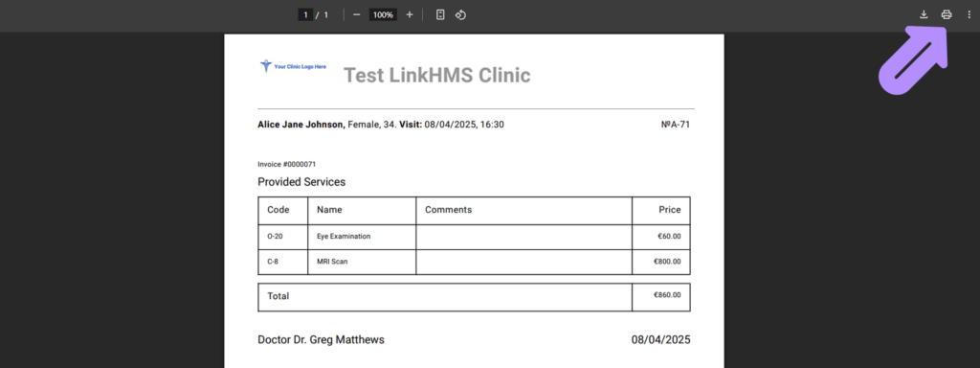The width and height of the screenshot is (980, 368).
Task: Click the current page number field
Action: point(305,14)
